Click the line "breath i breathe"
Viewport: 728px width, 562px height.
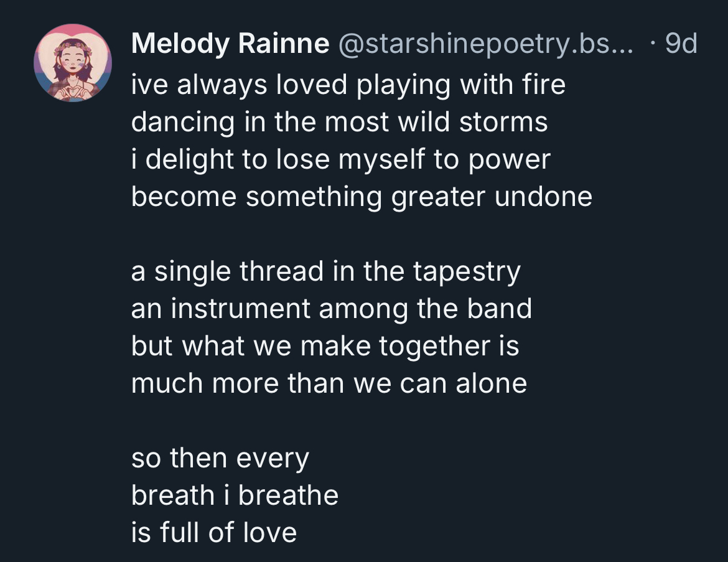point(235,495)
